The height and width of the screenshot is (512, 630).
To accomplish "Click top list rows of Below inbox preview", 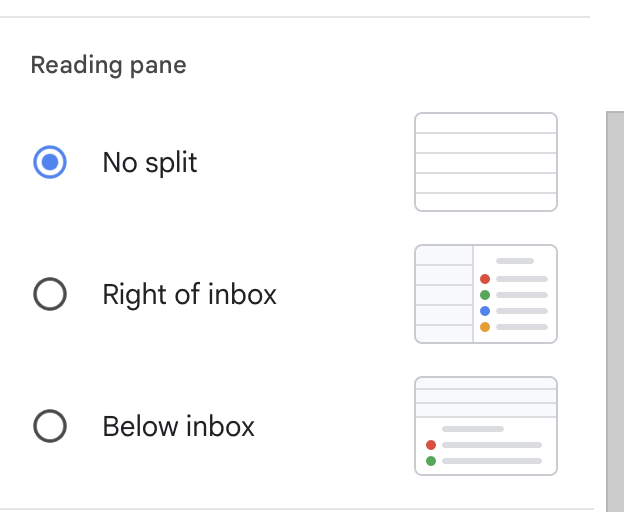I will (486, 397).
